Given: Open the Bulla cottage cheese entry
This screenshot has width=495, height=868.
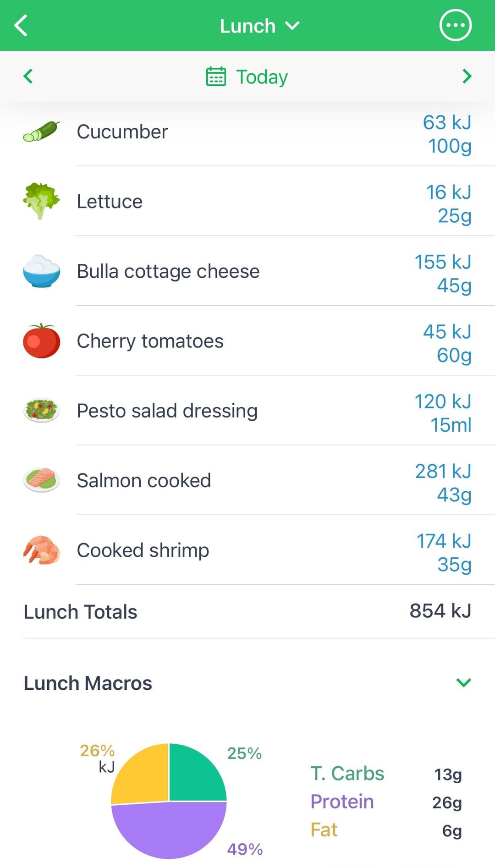Looking at the screenshot, I should click(168, 271).
